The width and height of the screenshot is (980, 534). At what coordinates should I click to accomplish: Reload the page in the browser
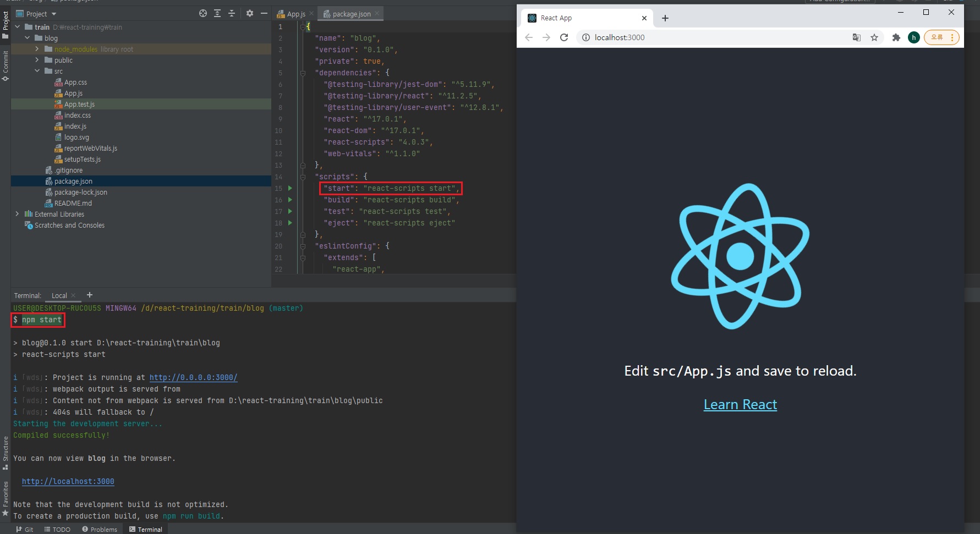564,37
